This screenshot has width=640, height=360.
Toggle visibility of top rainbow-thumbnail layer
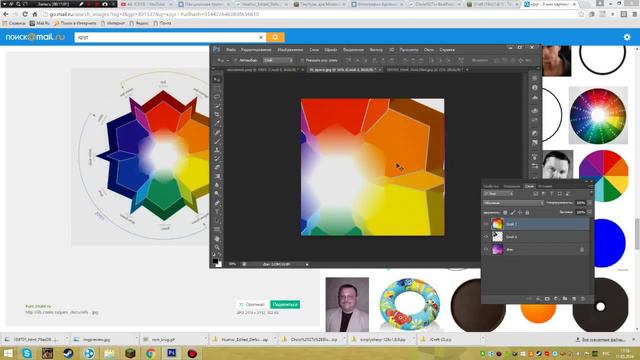[486, 224]
